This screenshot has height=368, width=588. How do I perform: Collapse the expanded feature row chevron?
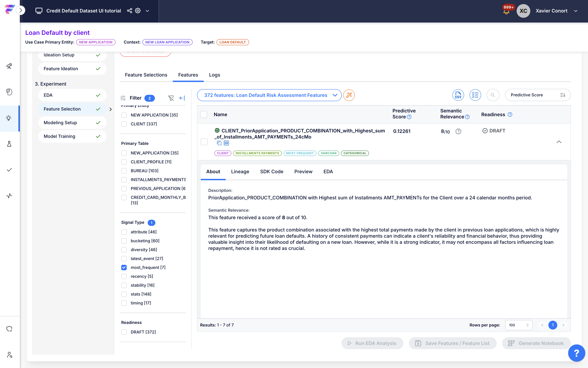click(x=559, y=142)
